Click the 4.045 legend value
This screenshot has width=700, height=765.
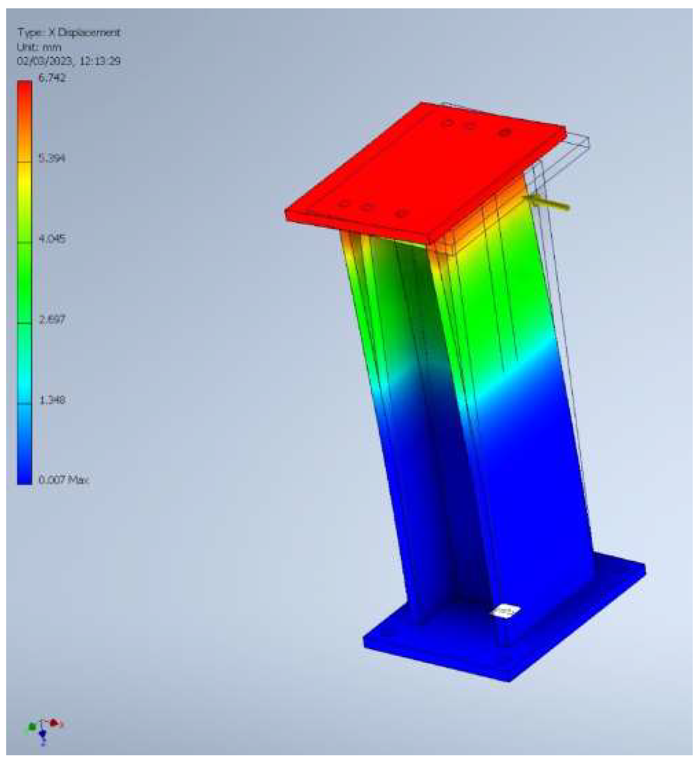pos(52,239)
